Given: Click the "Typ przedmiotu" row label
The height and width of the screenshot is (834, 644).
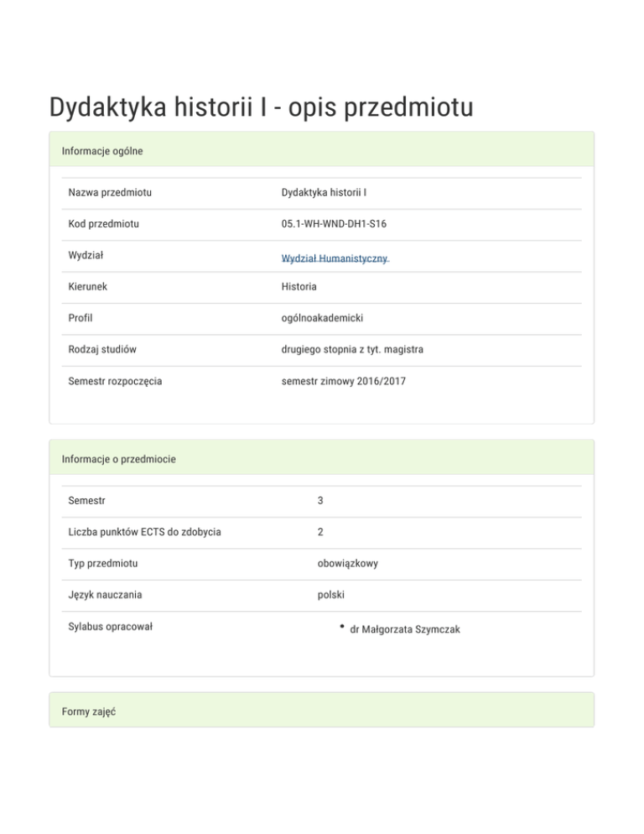Looking at the screenshot, I should 104,563.
